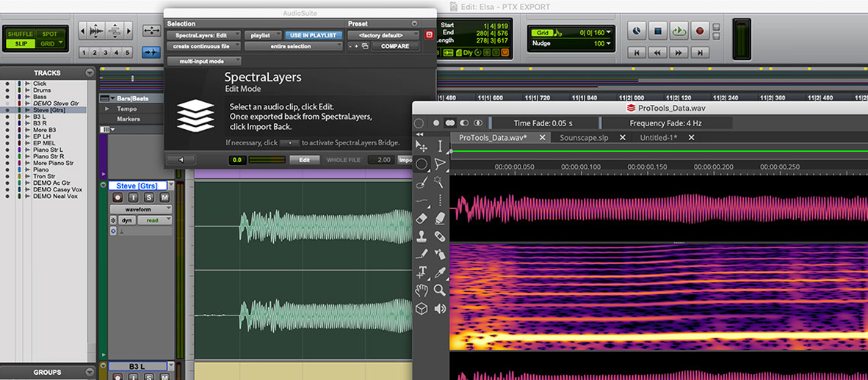Click the transport Record button
This screenshot has height=380, width=868.
[699, 31]
